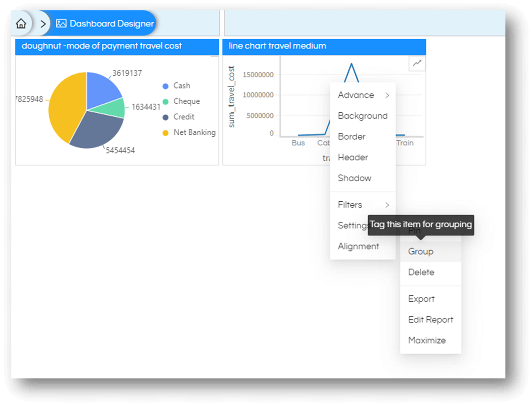Viewport: 532px width, 404px height.
Task: Select the line chart travel medium header
Action: (324, 46)
